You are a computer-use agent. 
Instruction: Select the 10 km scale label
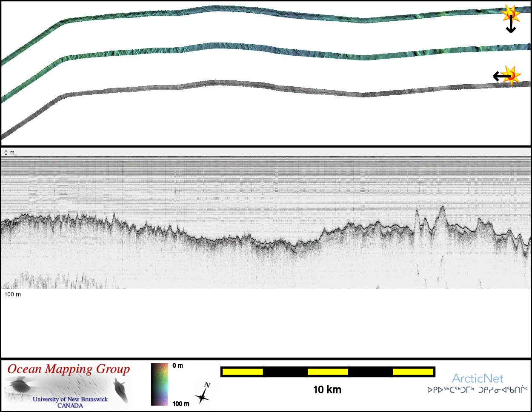coord(327,389)
